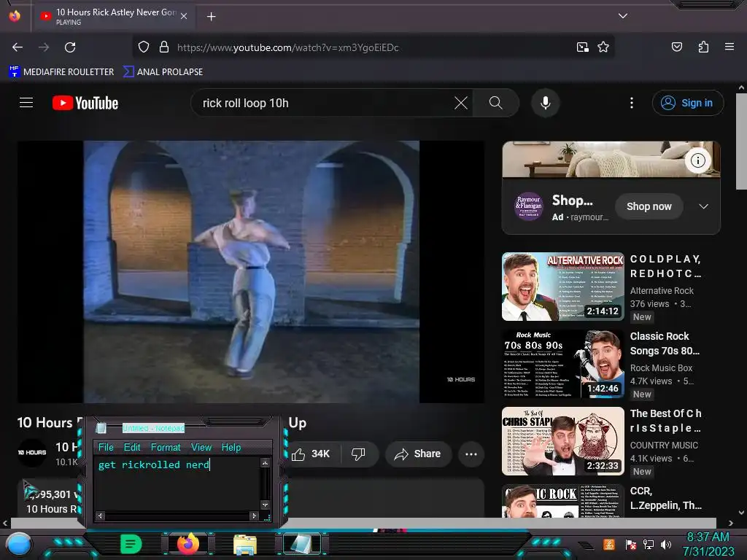Open the MEDIAFIRE ROULETTER bookmark
This screenshot has height=560, width=747.
click(61, 72)
